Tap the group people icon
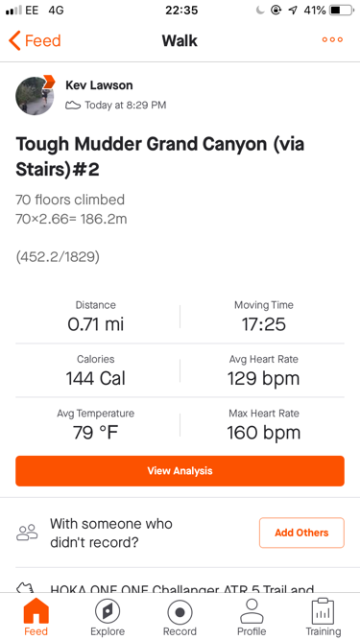Viewport: 360px width, 640px height. (27, 533)
